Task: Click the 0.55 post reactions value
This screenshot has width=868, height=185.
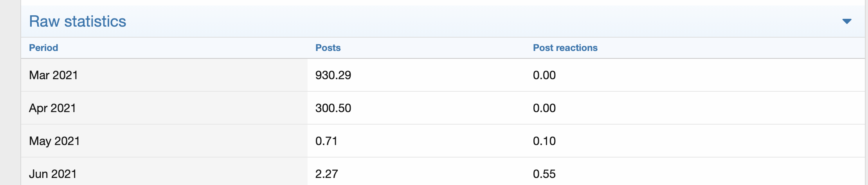Action: [544, 174]
